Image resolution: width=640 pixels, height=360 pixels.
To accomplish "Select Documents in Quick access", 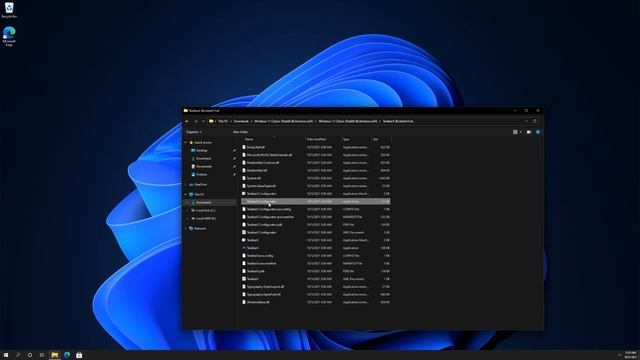I will point(204,167).
